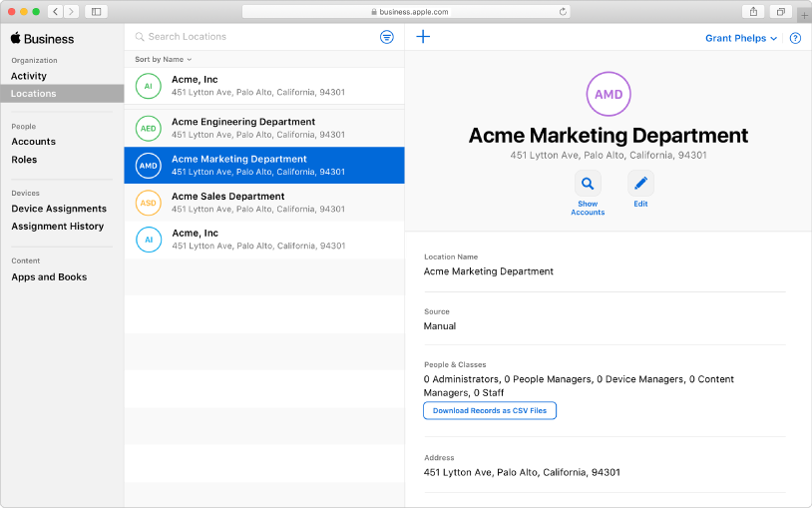Show all tabs overview icon
The height and width of the screenshot is (510, 812).
coord(780,11)
